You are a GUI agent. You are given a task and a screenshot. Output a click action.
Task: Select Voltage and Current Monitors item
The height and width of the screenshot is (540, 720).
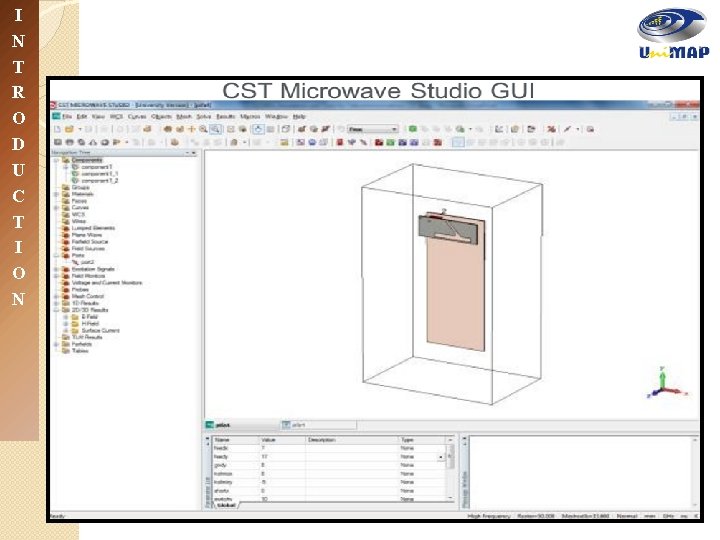[x=107, y=283]
